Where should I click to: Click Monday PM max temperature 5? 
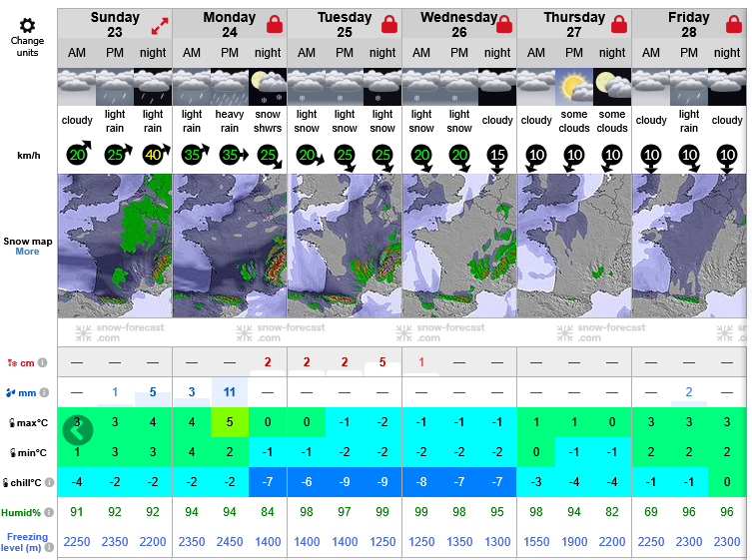230,422
